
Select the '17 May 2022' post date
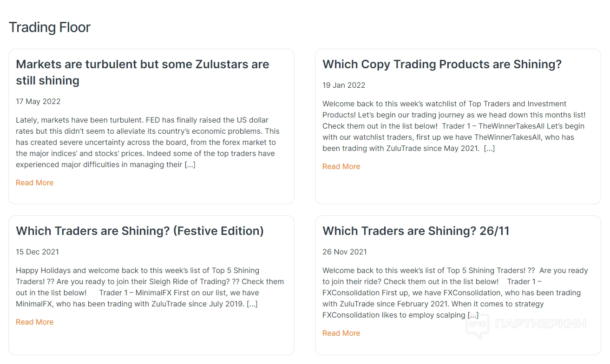tap(38, 101)
